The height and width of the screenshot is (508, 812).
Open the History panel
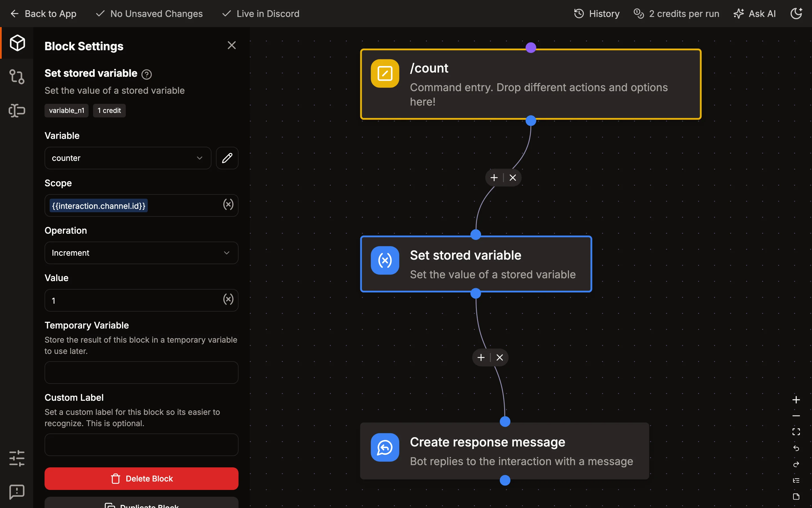tap(597, 14)
